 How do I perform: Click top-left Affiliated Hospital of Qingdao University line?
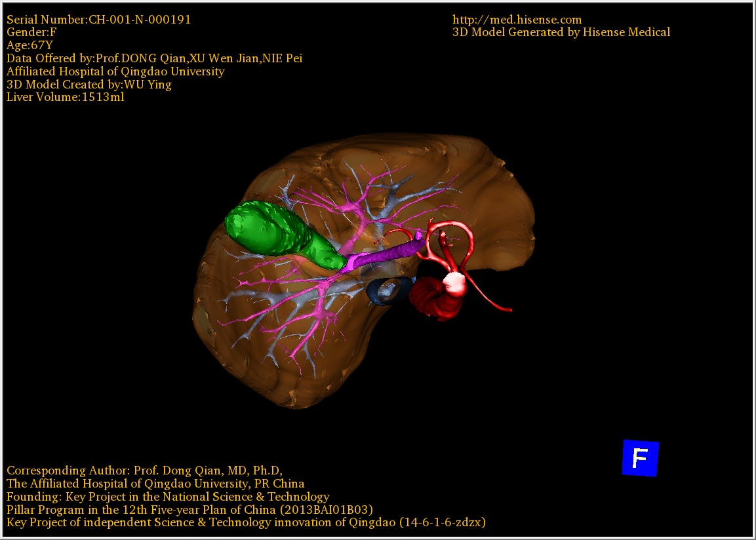[115, 71]
